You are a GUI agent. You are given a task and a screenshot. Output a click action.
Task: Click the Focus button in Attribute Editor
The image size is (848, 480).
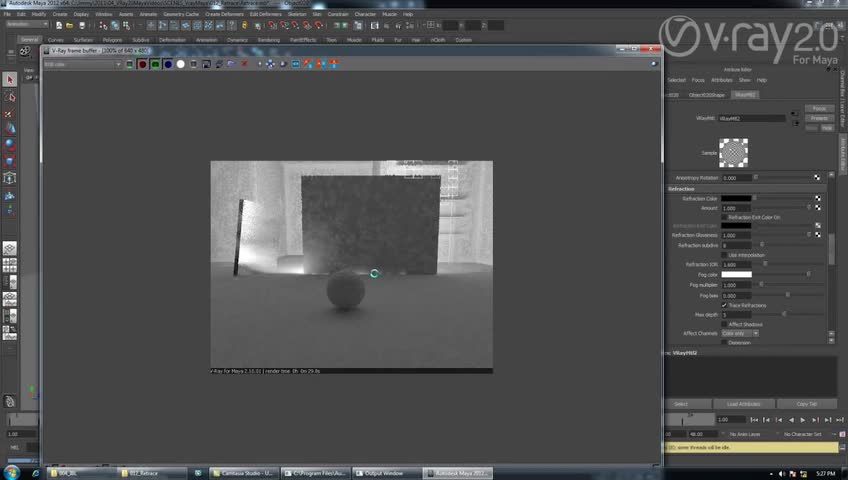[819, 109]
